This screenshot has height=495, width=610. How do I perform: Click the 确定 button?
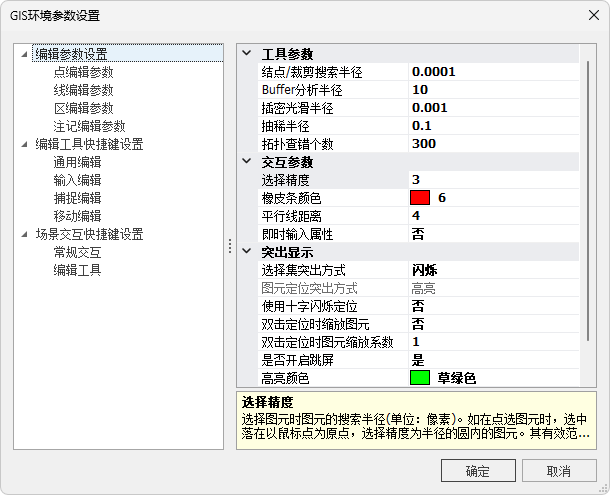[477, 470]
